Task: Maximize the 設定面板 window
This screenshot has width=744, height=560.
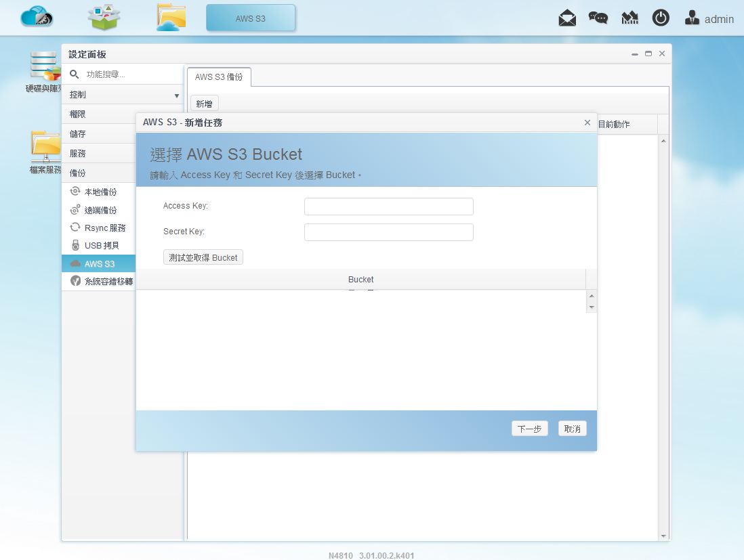Action: point(648,53)
